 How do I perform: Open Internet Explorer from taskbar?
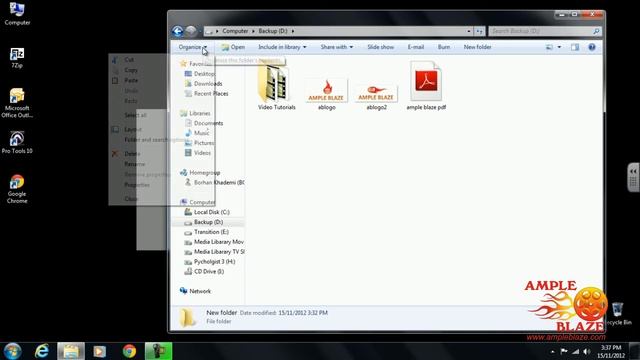42,351
